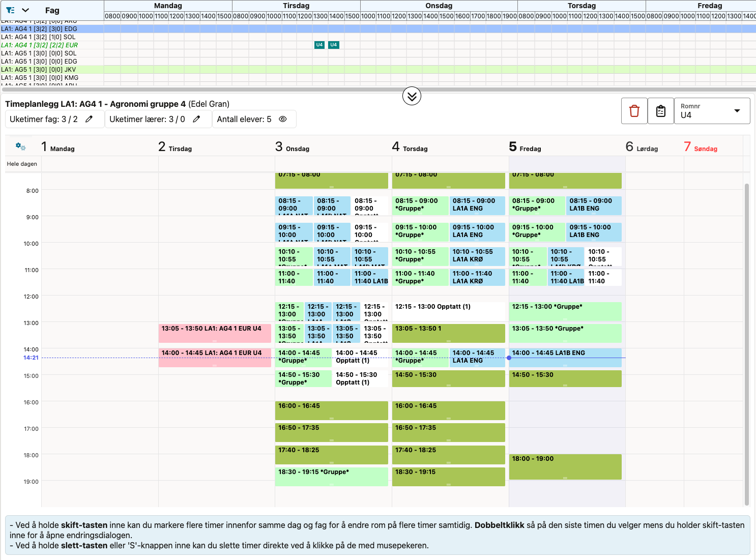Click the Lørdag day column header
756x560 pixels.
point(655,147)
